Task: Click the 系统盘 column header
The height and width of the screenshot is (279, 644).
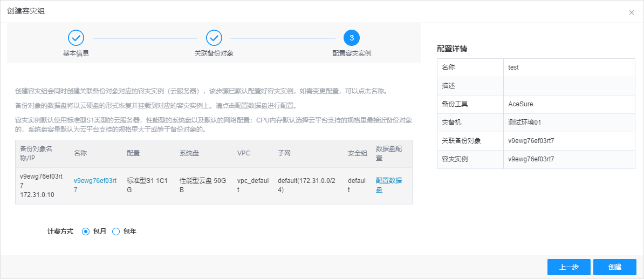Action: tap(190, 153)
